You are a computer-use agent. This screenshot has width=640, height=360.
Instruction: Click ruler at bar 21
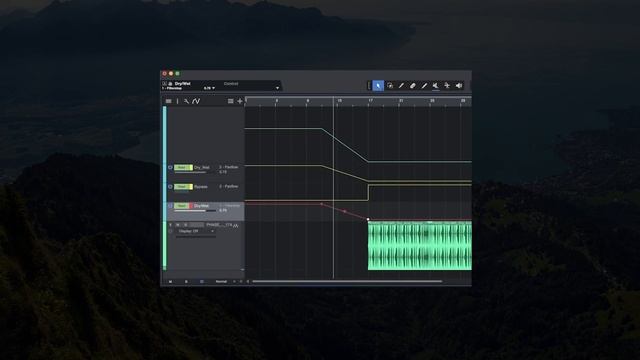(x=401, y=100)
